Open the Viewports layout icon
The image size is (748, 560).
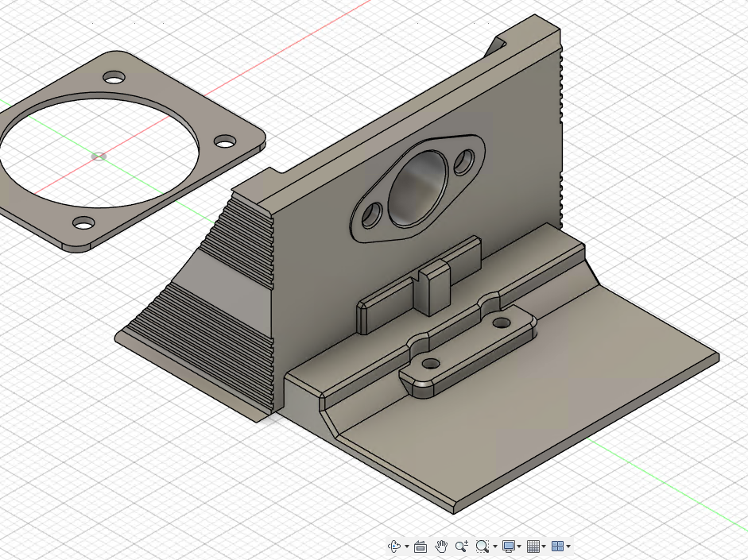tap(557, 546)
